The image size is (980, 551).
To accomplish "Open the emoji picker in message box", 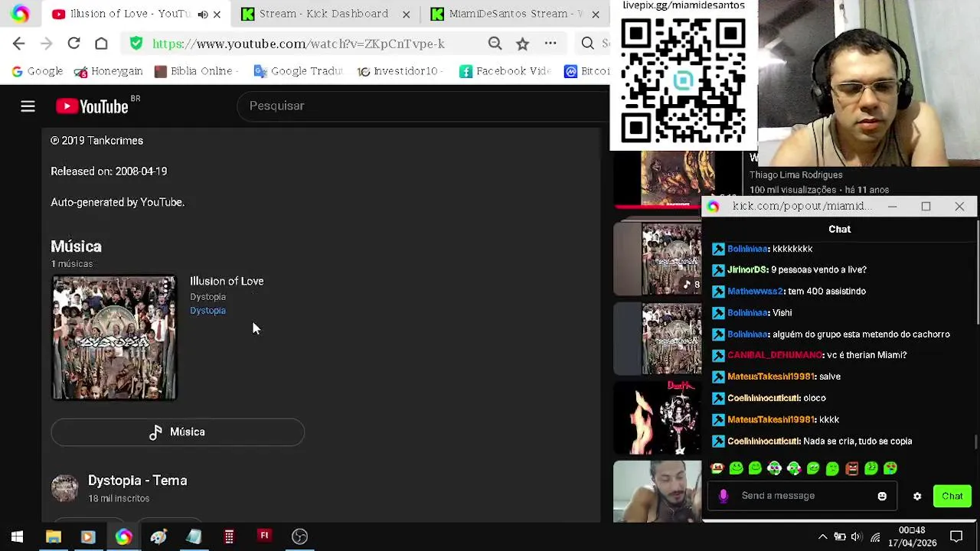I will [x=882, y=496].
